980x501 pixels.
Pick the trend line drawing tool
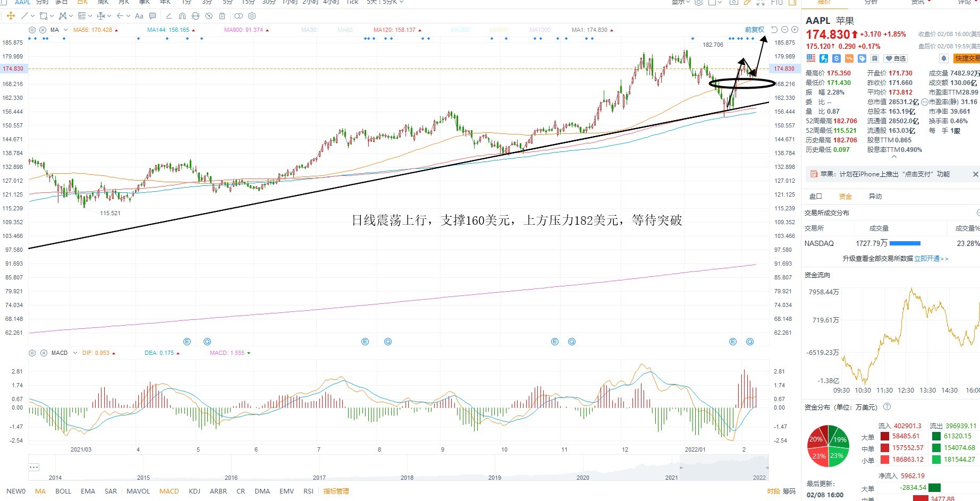pos(24,16)
